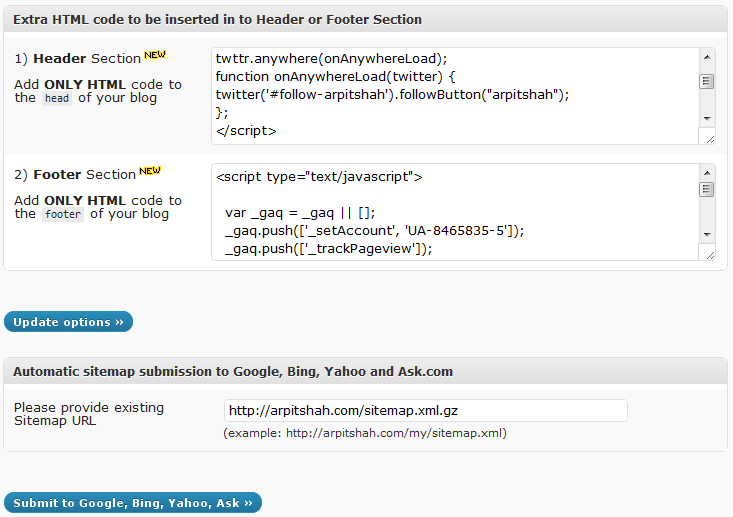Click the 'function onAnywhereLoad(twitter) {' line

[x=336, y=76]
